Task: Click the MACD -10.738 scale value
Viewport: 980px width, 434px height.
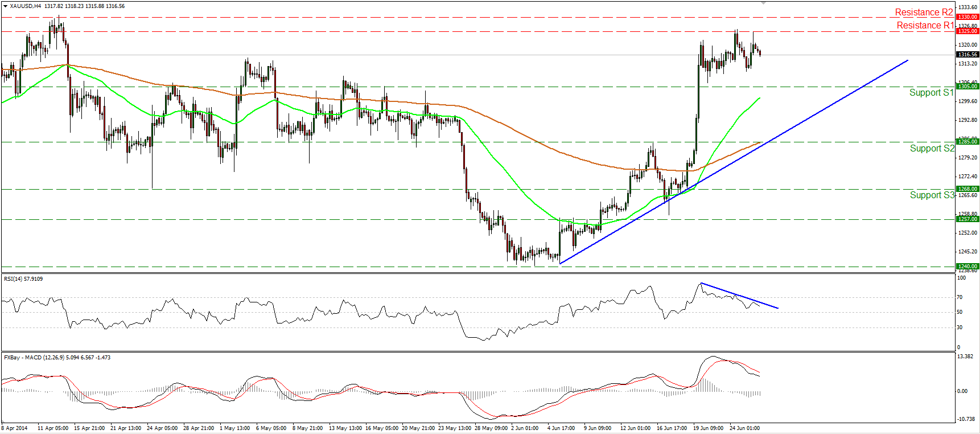Action: click(966, 419)
